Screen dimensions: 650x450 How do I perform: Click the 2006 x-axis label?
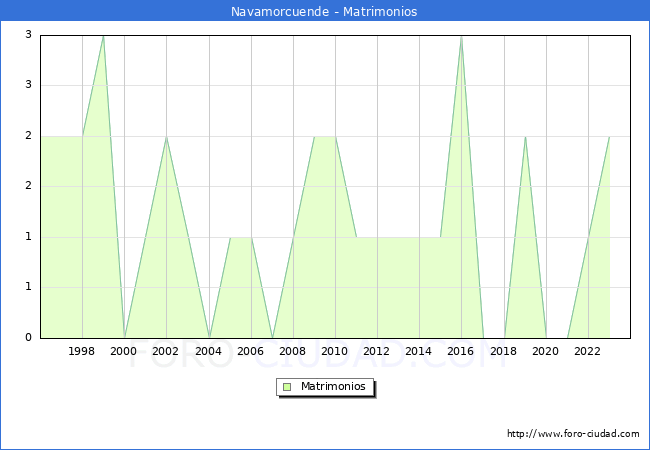(x=250, y=351)
